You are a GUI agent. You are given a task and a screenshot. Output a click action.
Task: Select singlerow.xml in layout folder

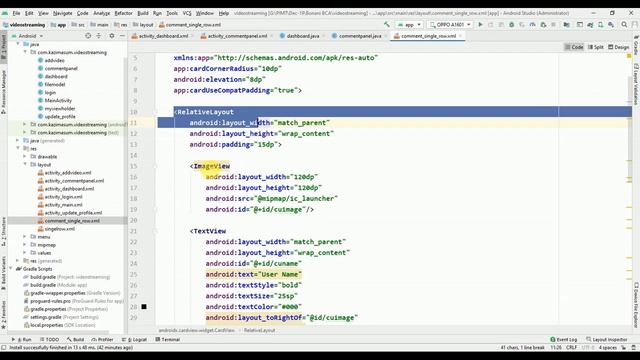[60, 229]
